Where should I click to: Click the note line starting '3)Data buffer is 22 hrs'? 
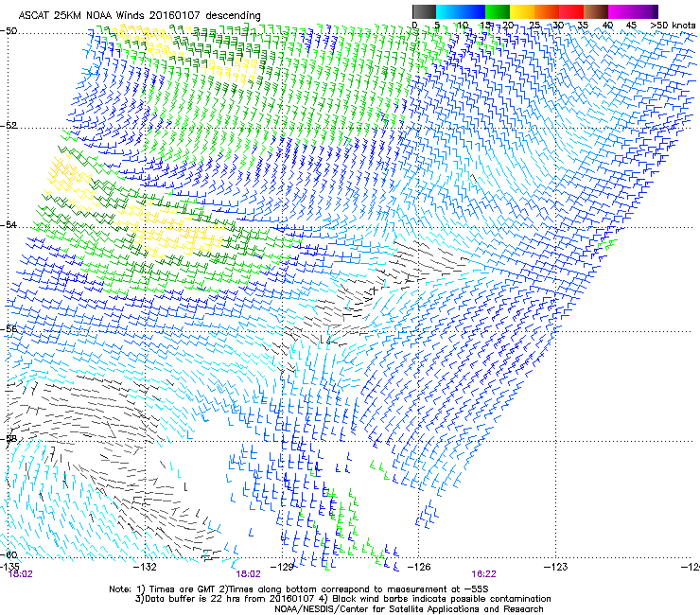(x=342, y=599)
